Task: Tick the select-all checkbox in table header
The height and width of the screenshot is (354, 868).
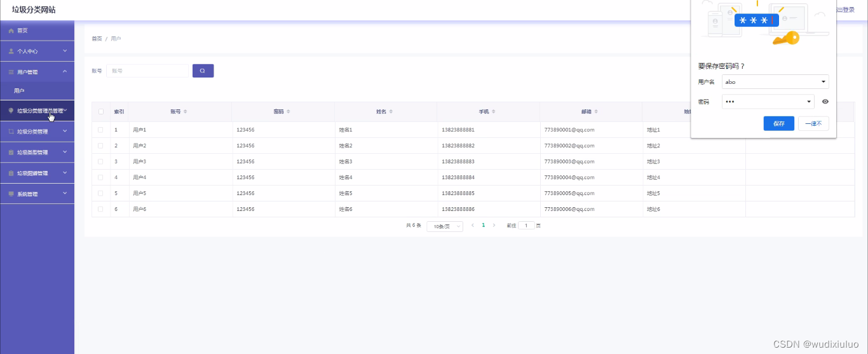Action: coord(101,112)
